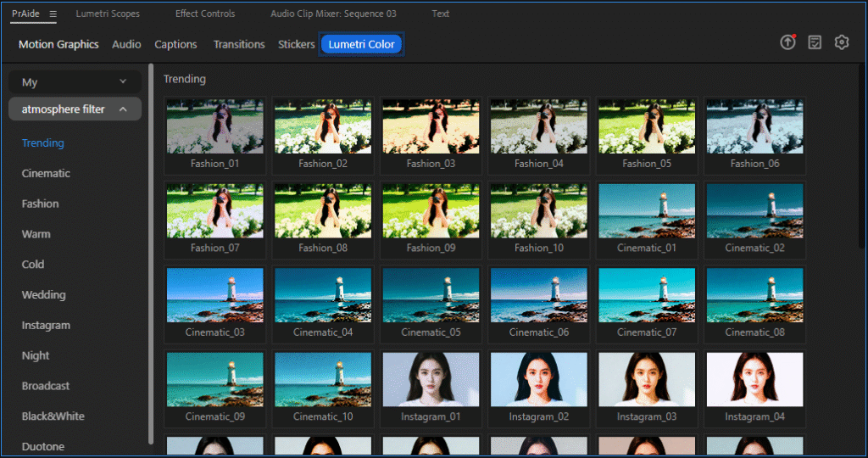The width and height of the screenshot is (868, 458).
Task: Select the Audio category tab
Action: coord(126,44)
